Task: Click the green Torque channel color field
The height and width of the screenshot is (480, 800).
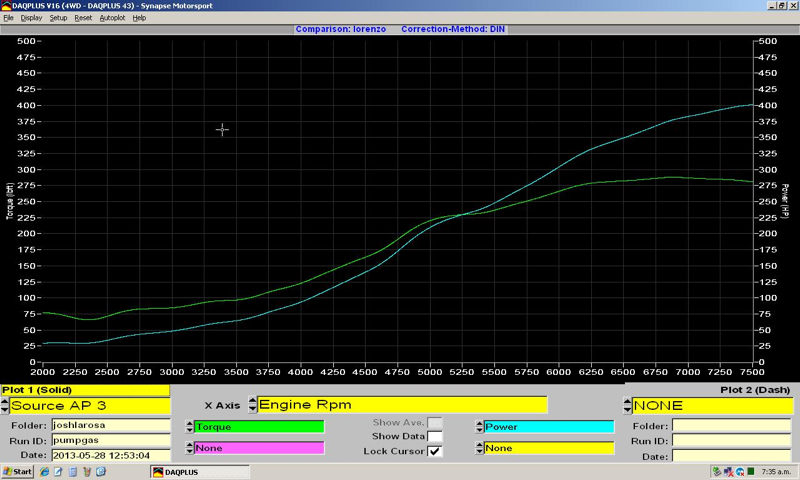Action: (x=258, y=427)
